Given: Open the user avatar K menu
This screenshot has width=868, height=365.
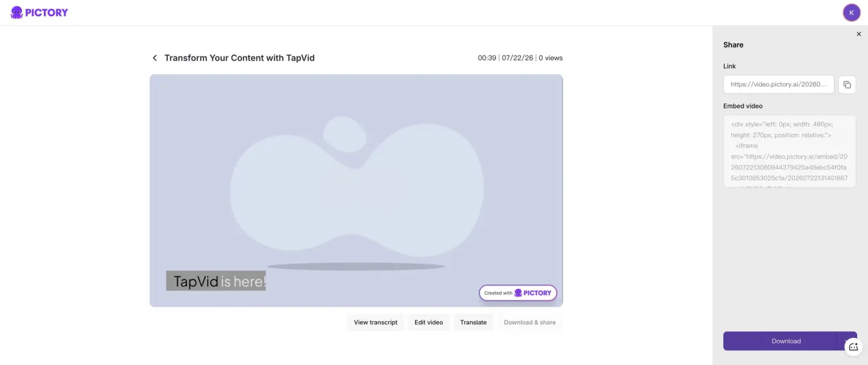Looking at the screenshot, I should click(851, 12).
